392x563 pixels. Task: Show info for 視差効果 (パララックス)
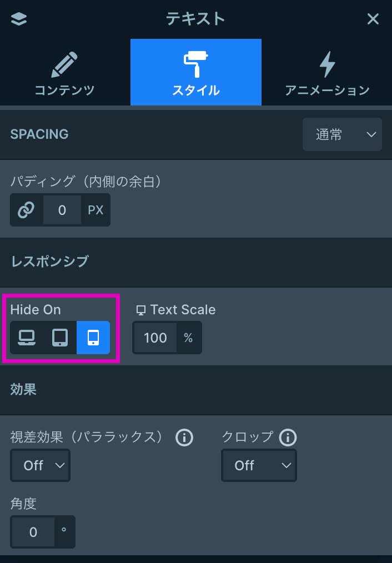[x=184, y=438]
